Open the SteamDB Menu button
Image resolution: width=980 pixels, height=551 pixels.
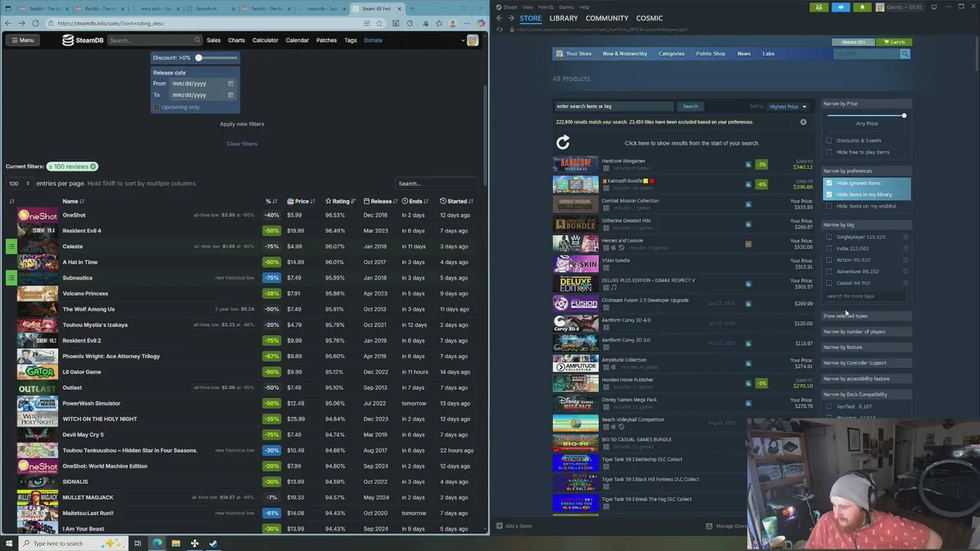pyautogui.click(x=22, y=40)
